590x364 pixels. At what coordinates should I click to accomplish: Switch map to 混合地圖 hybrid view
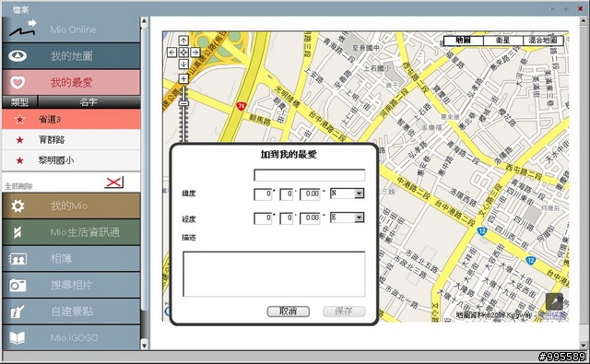(x=543, y=41)
